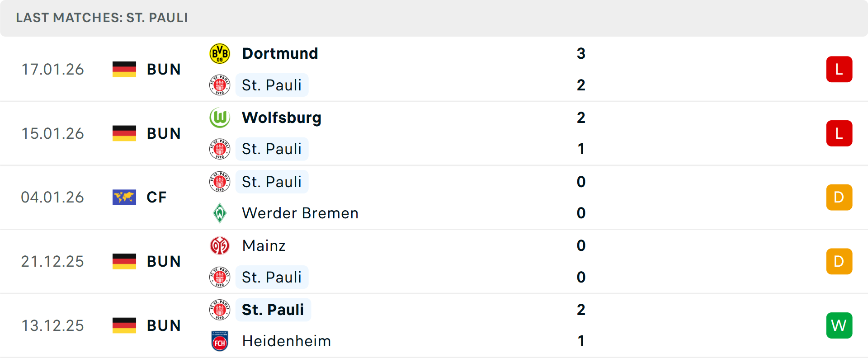Click the Werder Bremen diamond crest
The width and height of the screenshot is (868, 358).
220,213
